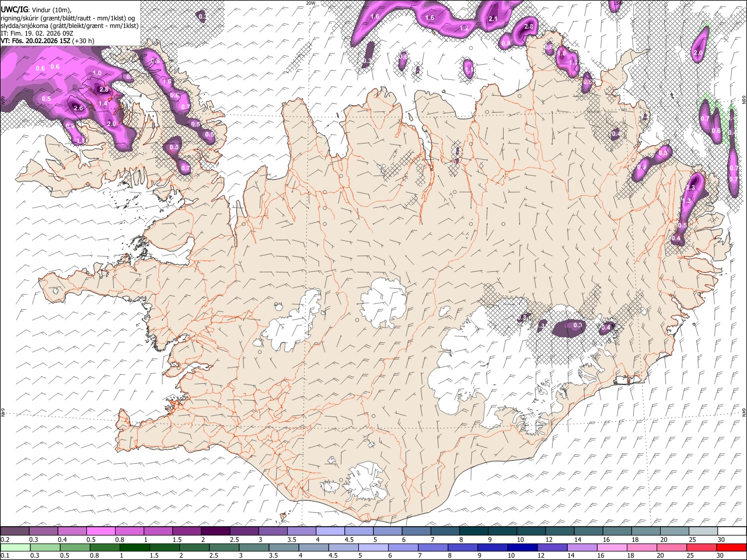Select the 'VT: Fös. 20.02.2026 15Z' valid time

tap(36, 41)
